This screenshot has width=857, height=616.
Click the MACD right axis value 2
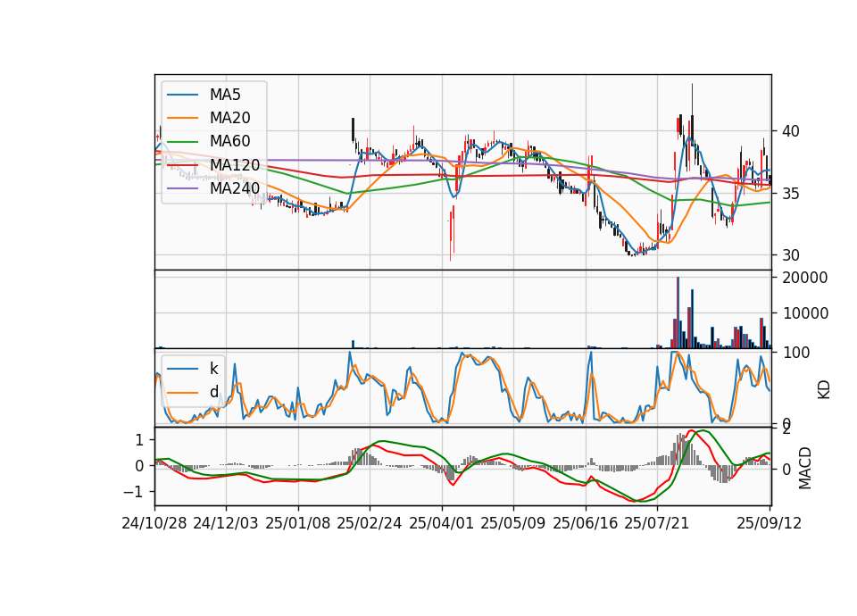point(786,429)
